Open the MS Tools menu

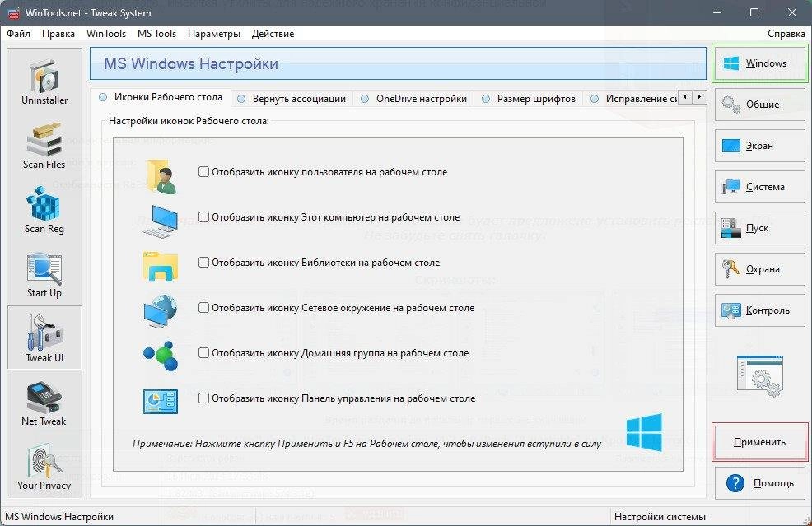click(x=156, y=34)
